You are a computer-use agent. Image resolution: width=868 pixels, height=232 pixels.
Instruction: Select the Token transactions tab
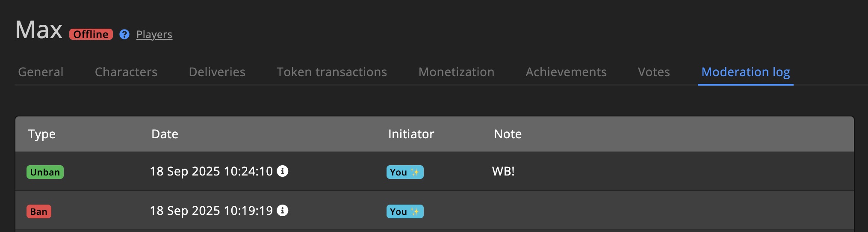click(332, 72)
